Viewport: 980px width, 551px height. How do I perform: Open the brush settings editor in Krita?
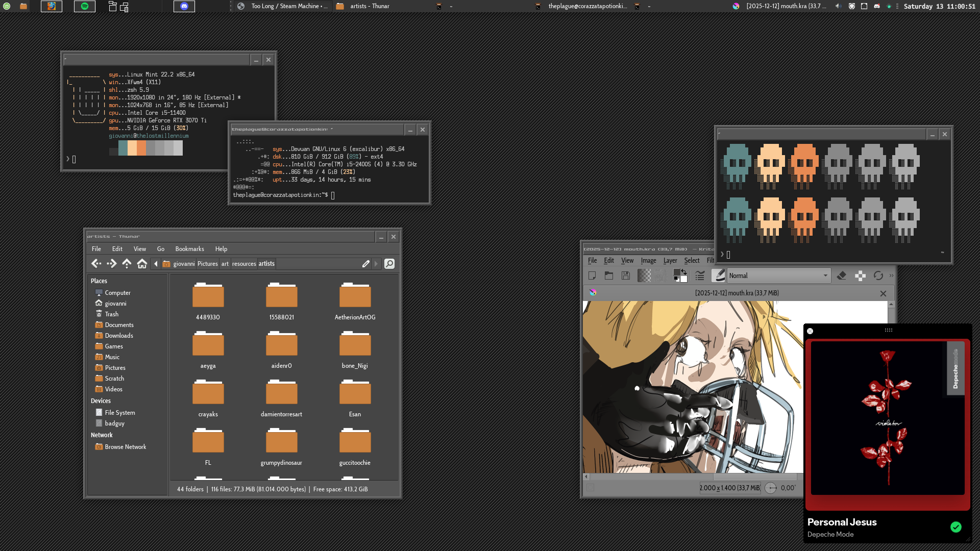pyautogui.click(x=700, y=275)
